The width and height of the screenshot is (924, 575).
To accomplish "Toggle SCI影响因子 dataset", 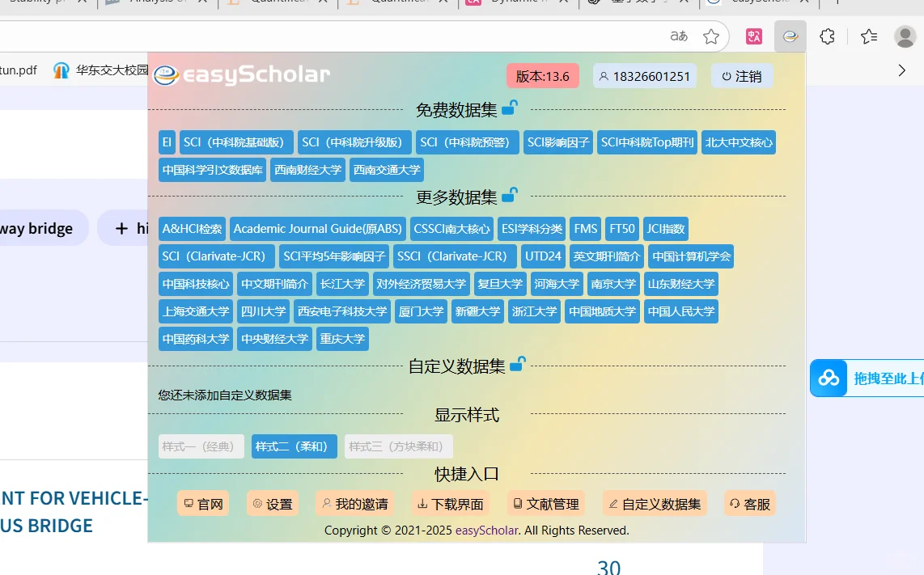I will [x=558, y=142].
